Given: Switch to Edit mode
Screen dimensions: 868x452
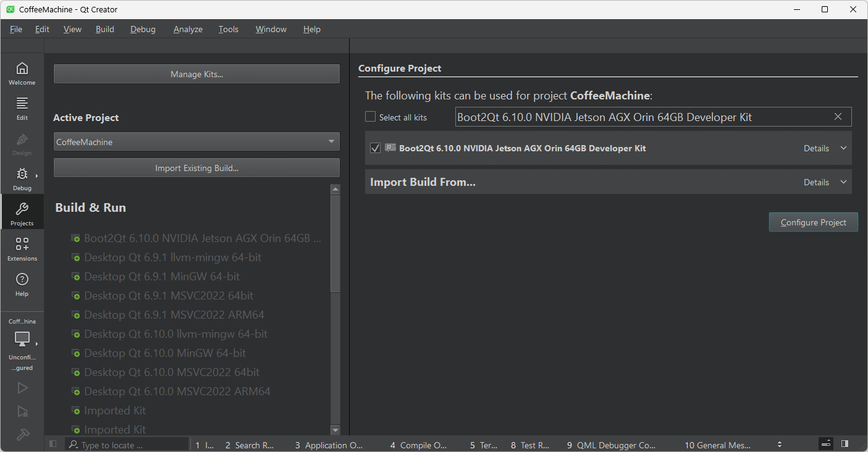Looking at the screenshot, I should [22, 107].
